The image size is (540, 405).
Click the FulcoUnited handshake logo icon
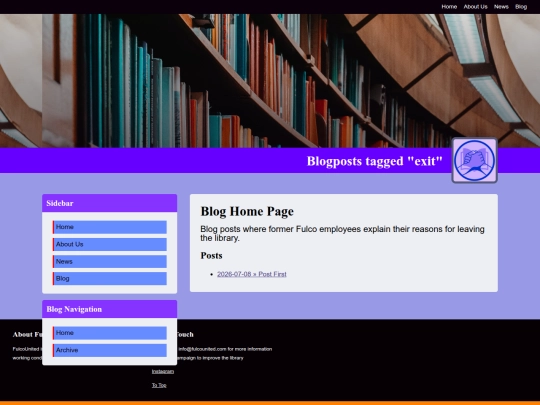tap(475, 160)
